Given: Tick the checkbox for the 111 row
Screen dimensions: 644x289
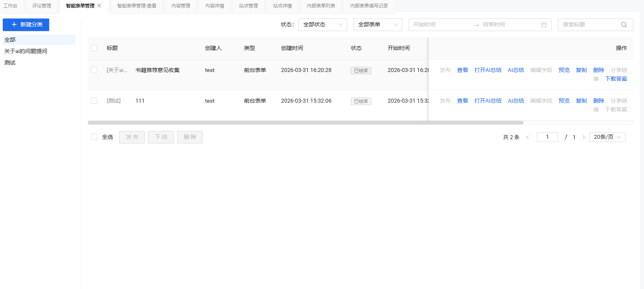Looking at the screenshot, I should pyautogui.click(x=94, y=101).
